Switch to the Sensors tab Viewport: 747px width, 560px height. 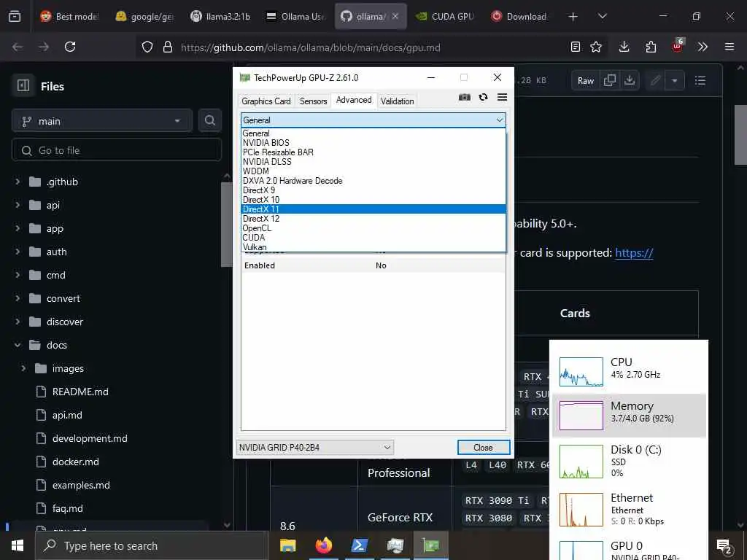coord(313,101)
